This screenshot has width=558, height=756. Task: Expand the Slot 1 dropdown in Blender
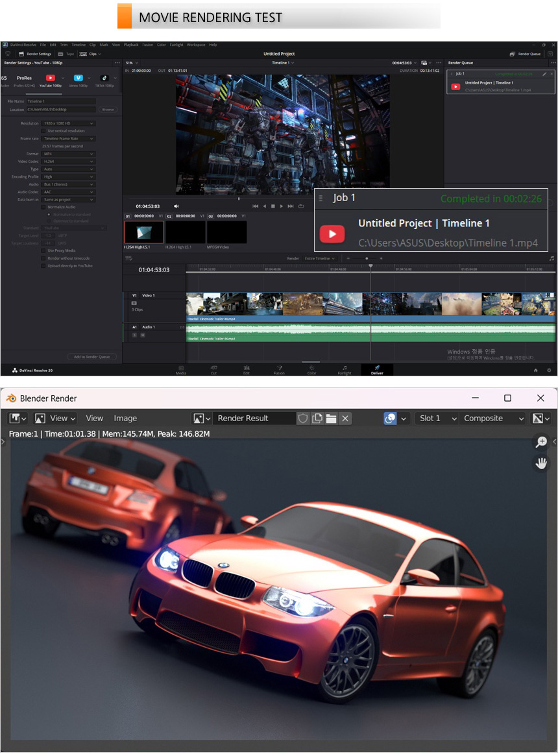[x=437, y=419]
